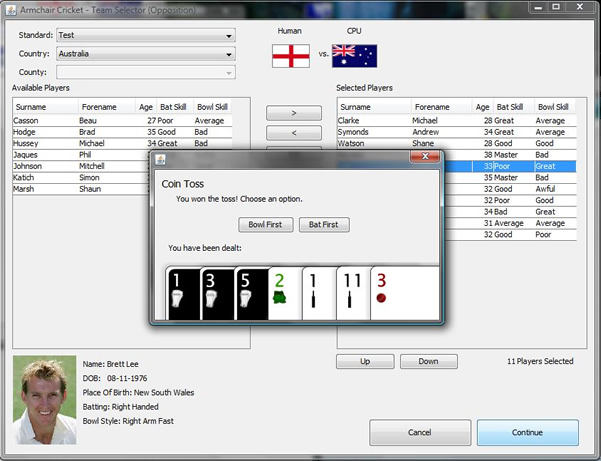Select Clarke in Selected Players

point(457,121)
